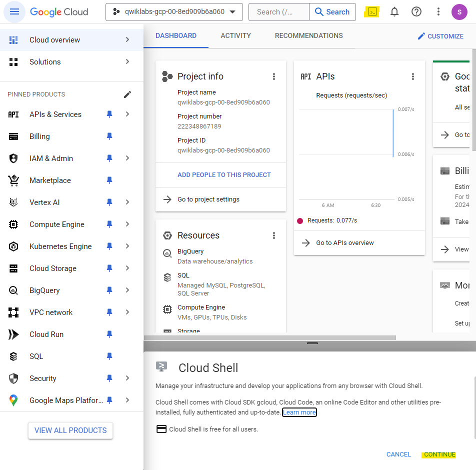Click the Kubernetes Engine icon
The width and height of the screenshot is (476, 470).
13,246
